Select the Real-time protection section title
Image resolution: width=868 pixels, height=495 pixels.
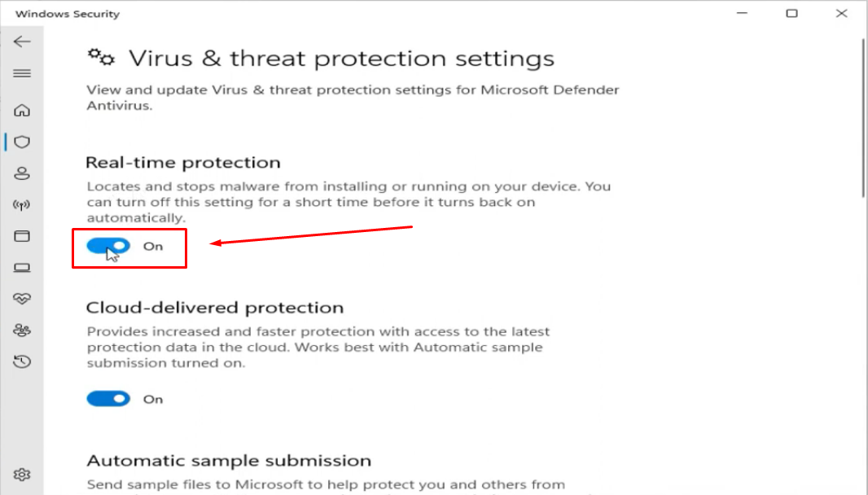click(x=181, y=162)
